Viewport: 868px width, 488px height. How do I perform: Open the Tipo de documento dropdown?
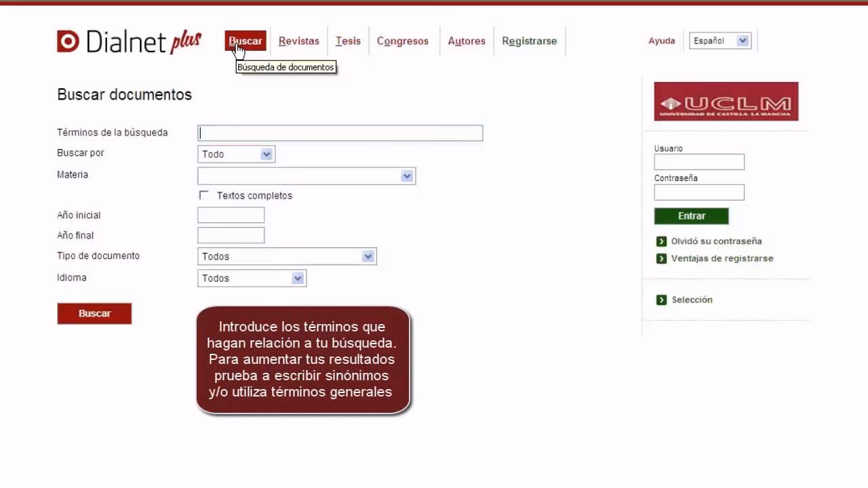[287, 256]
